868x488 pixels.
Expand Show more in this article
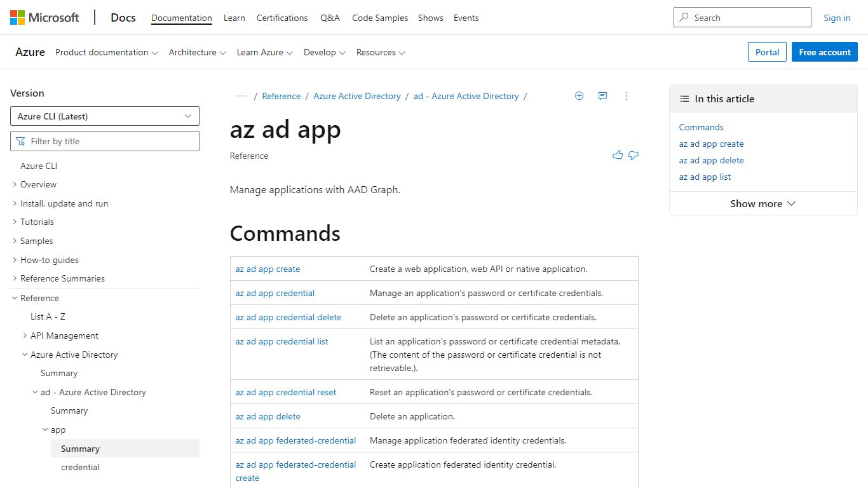coord(763,203)
